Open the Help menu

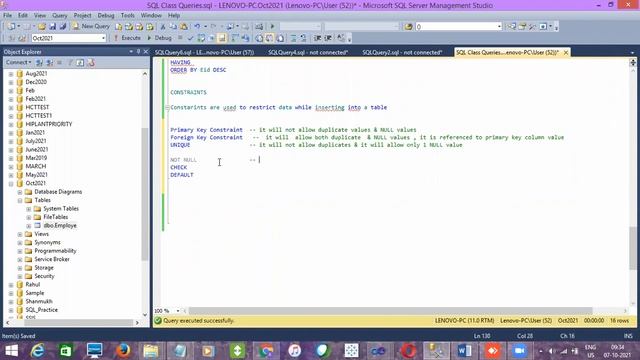pos(174,15)
